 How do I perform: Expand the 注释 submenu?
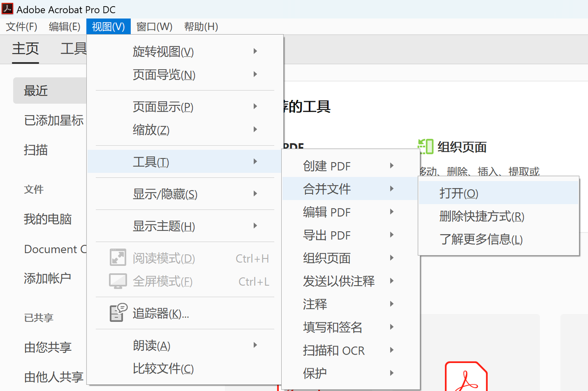pyautogui.click(x=350, y=304)
